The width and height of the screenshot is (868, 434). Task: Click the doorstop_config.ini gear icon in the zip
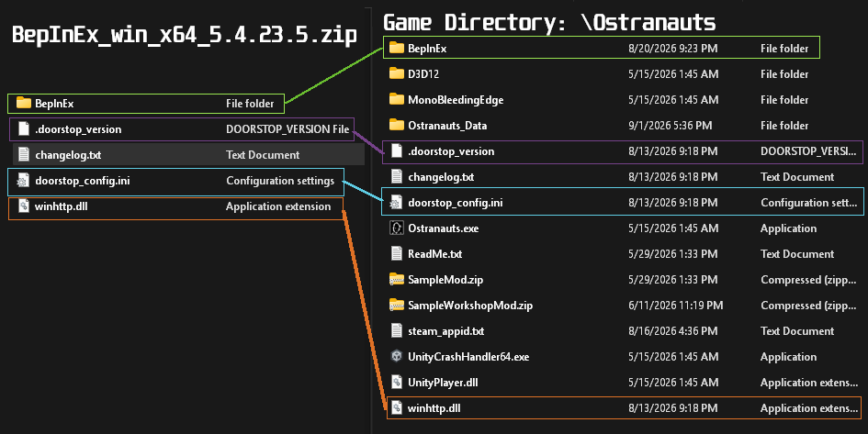[x=23, y=180]
